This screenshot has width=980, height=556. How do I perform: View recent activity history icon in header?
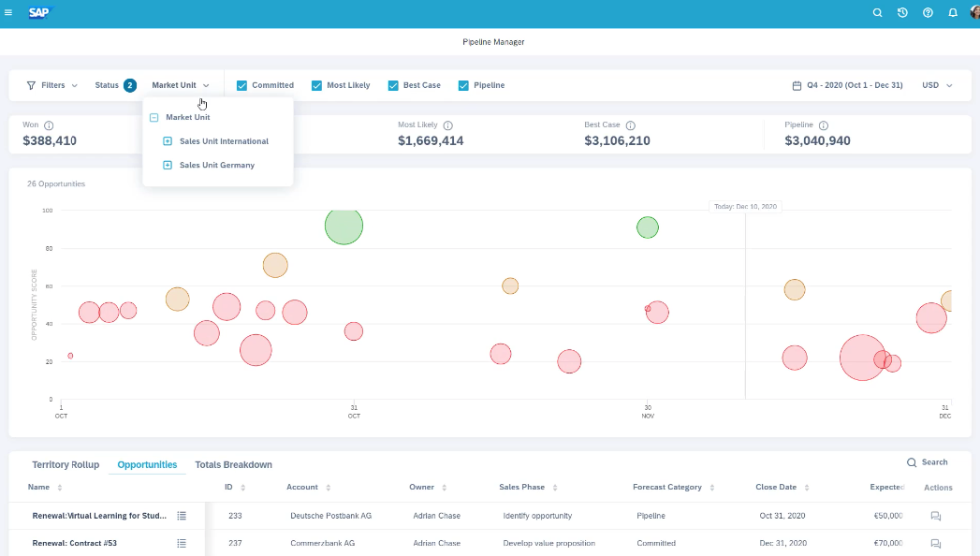[x=902, y=12]
